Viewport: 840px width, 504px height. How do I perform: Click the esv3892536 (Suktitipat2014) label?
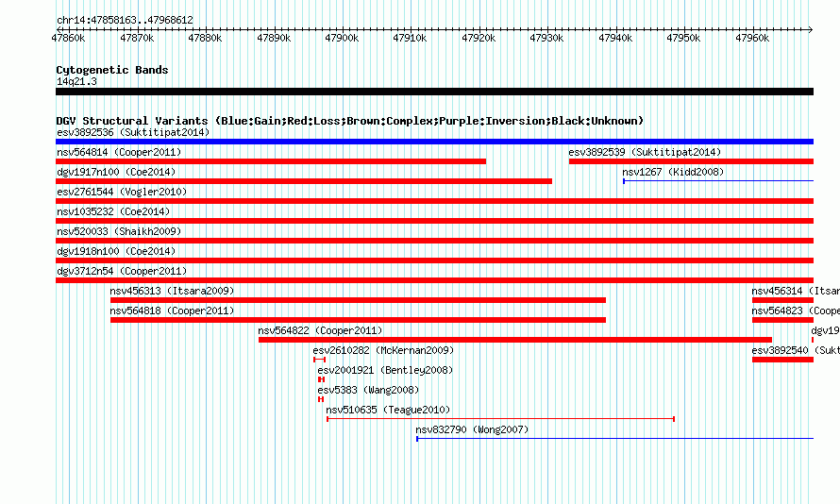133,132
